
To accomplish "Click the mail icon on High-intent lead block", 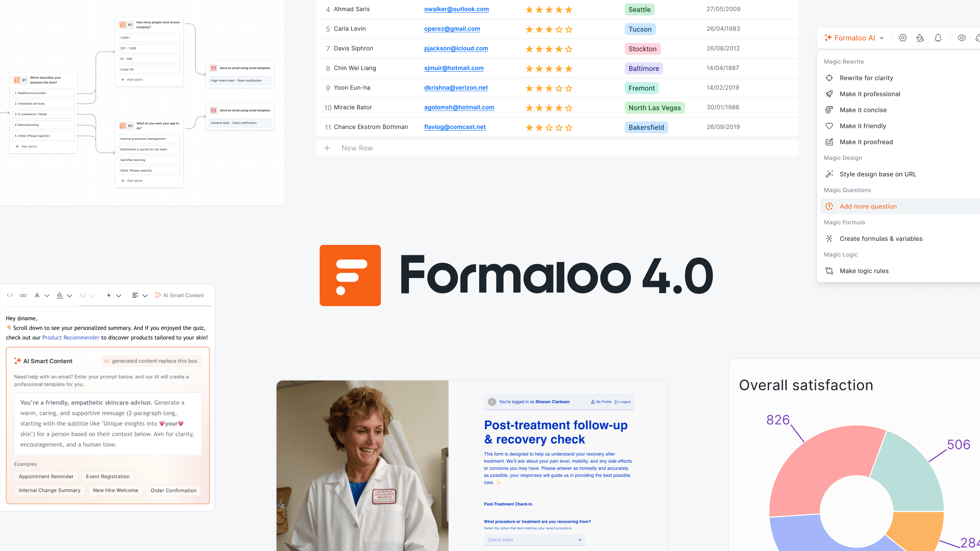I will click(x=214, y=68).
